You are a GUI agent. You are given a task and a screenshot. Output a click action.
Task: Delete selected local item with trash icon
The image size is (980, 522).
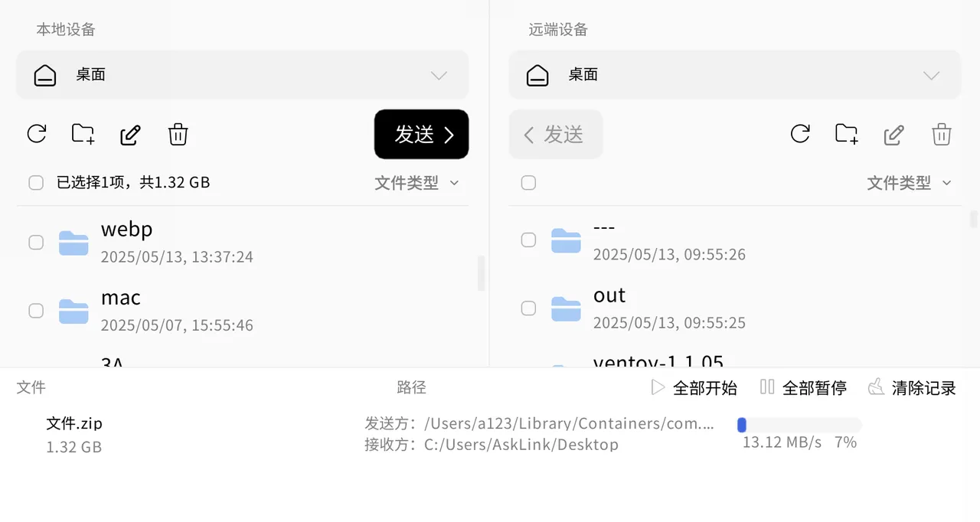click(178, 135)
